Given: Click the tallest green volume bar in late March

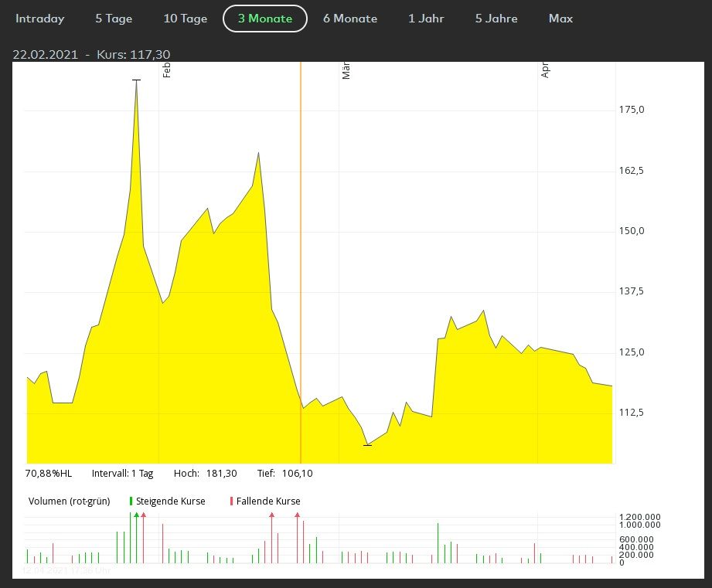Looking at the screenshot, I should click(438, 543).
